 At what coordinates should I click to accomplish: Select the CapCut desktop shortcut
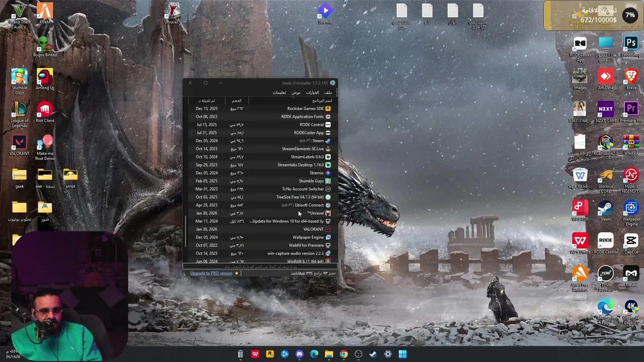(631, 243)
